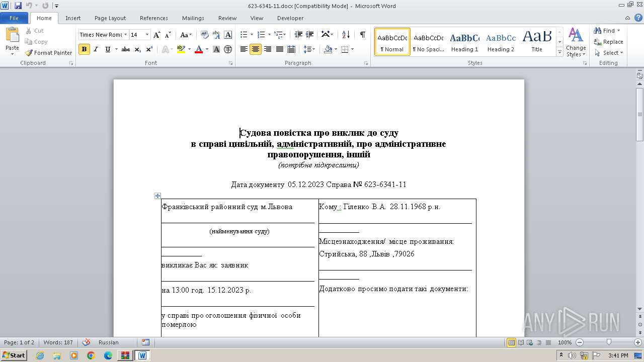The width and height of the screenshot is (644, 362).
Task: Click the Windows Start button
Action: [14, 355]
